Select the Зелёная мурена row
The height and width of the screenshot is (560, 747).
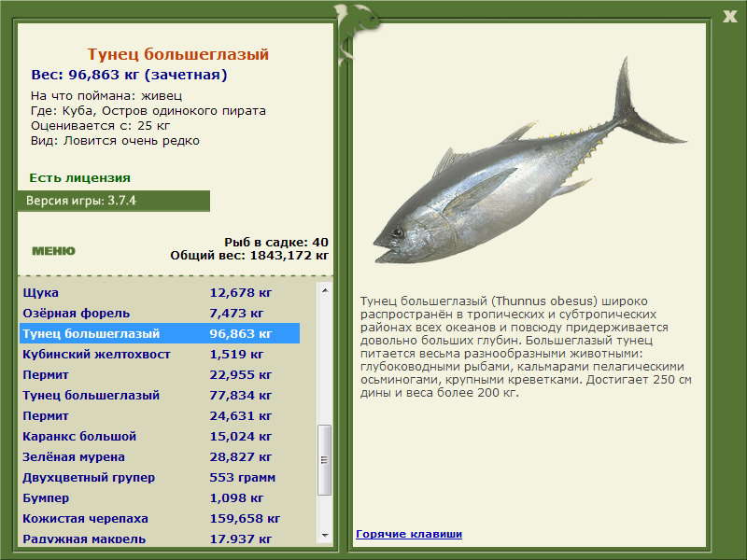160,456
